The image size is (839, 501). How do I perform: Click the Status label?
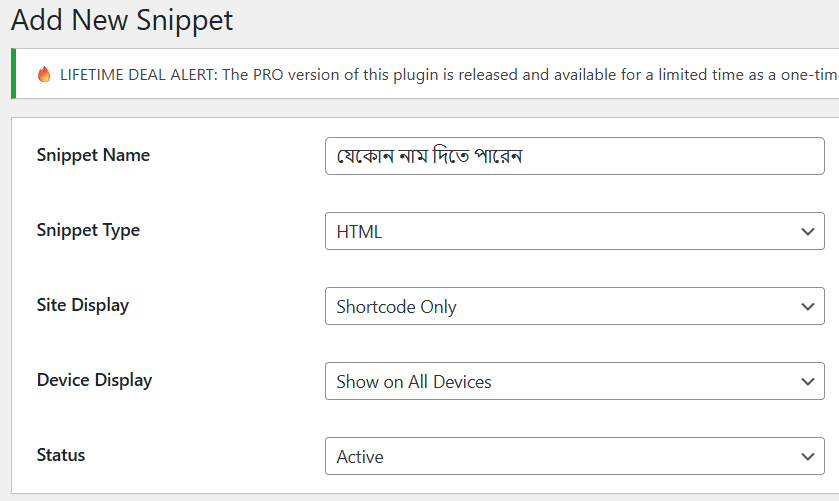[x=61, y=455]
